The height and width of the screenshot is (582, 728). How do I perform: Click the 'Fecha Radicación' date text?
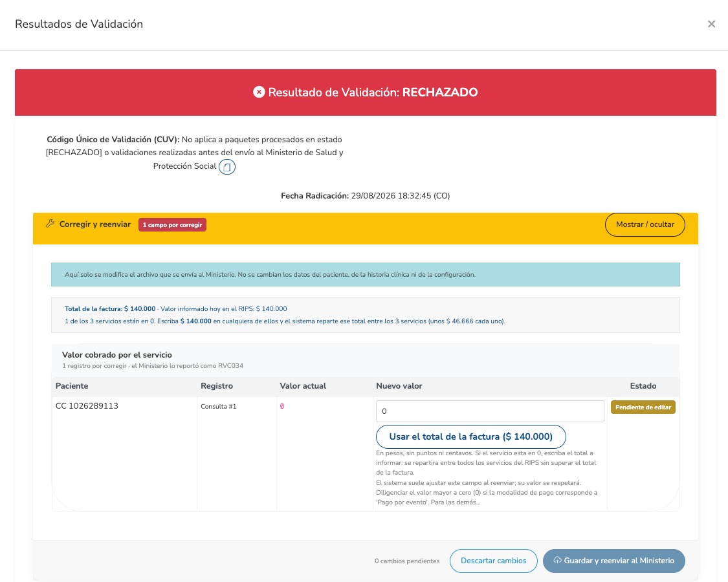coord(366,196)
